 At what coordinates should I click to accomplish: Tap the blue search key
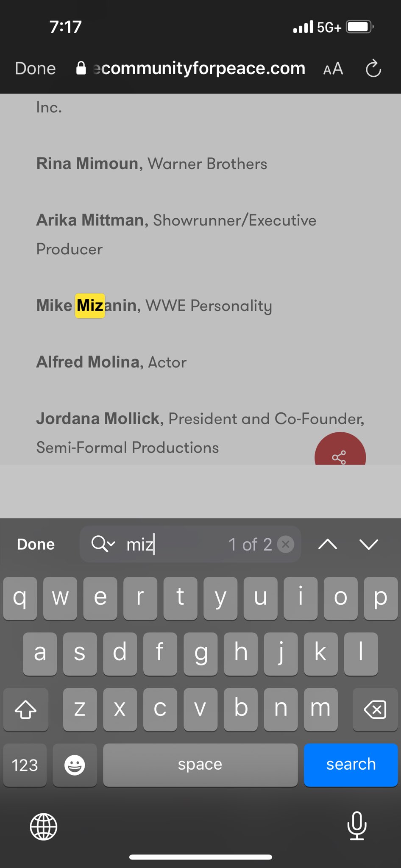click(x=351, y=765)
